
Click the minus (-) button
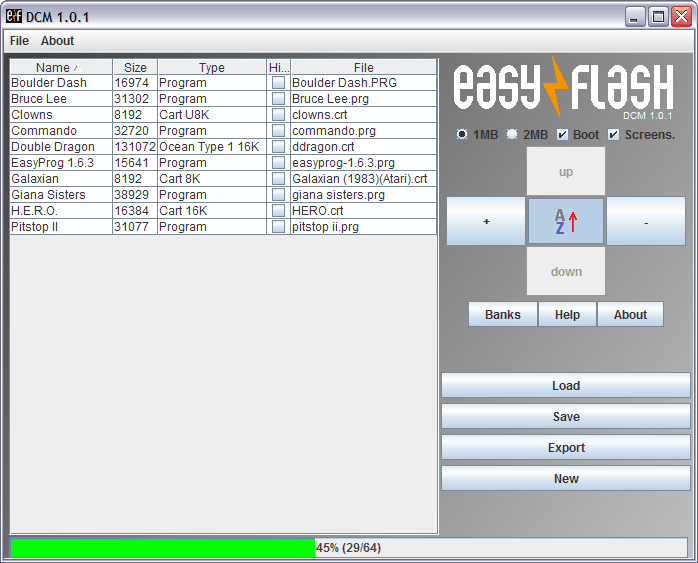tap(646, 221)
